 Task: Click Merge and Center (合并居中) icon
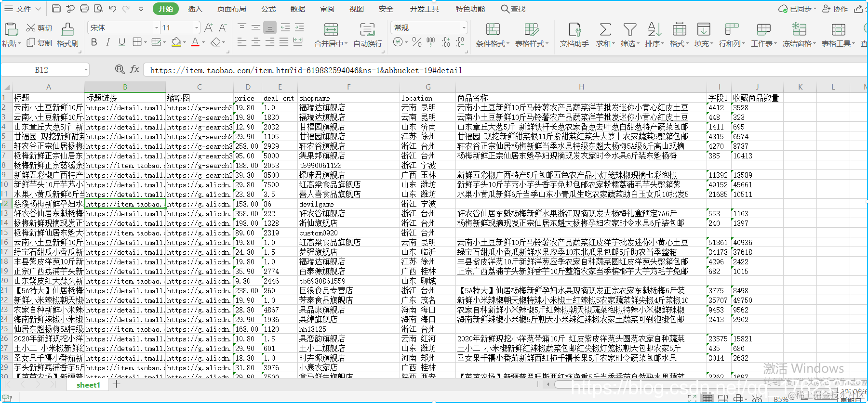tap(331, 29)
